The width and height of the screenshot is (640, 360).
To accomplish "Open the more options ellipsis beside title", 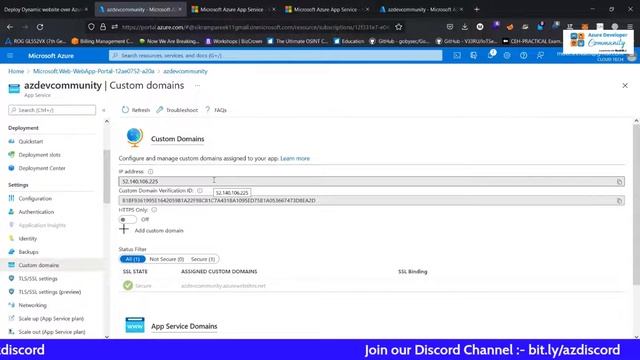I will [x=197, y=86].
